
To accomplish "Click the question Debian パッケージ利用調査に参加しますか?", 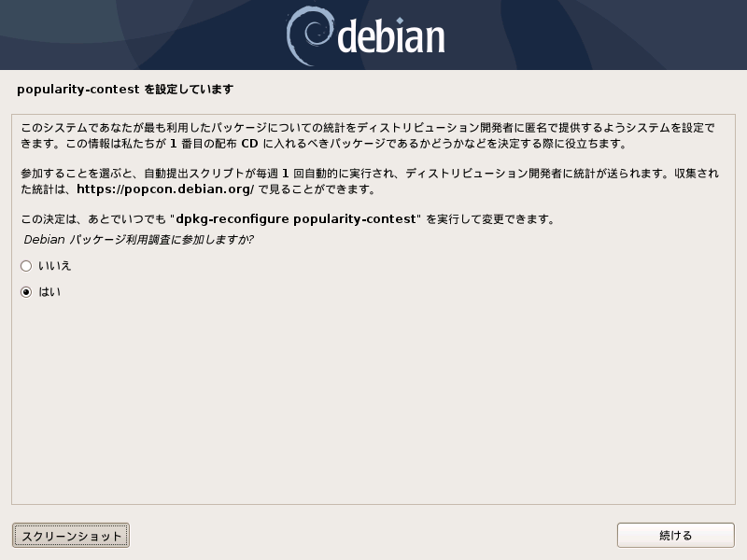I will [x=138, y=240].
